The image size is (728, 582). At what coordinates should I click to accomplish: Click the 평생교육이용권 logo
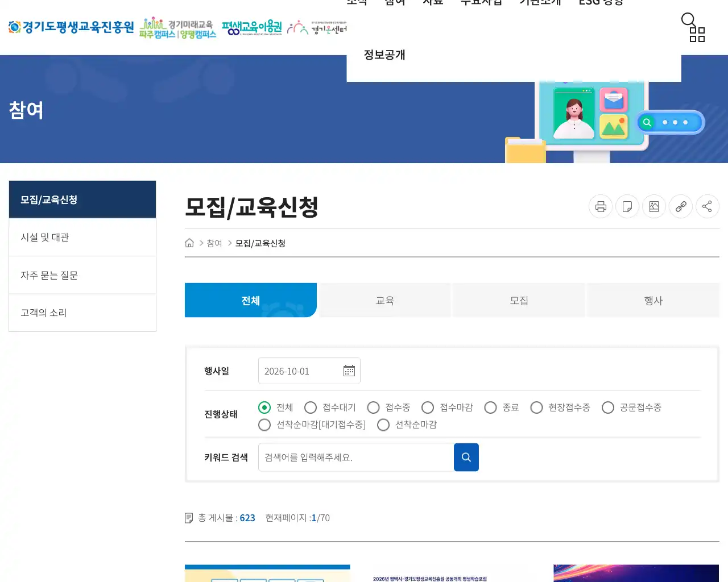coord(252,28)
